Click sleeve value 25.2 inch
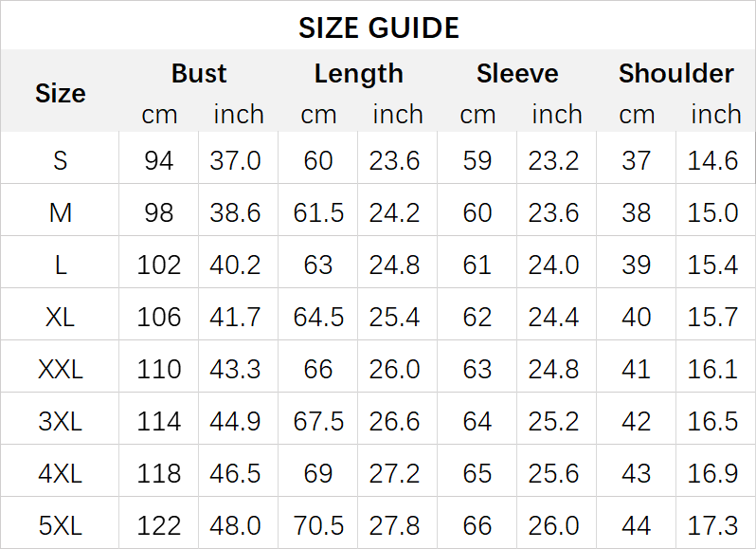This screenshot has width=756, height=549. (554, 420)
